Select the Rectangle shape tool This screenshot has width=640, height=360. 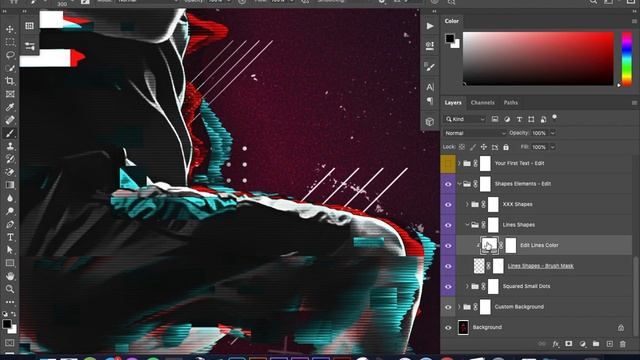point(10,263)
